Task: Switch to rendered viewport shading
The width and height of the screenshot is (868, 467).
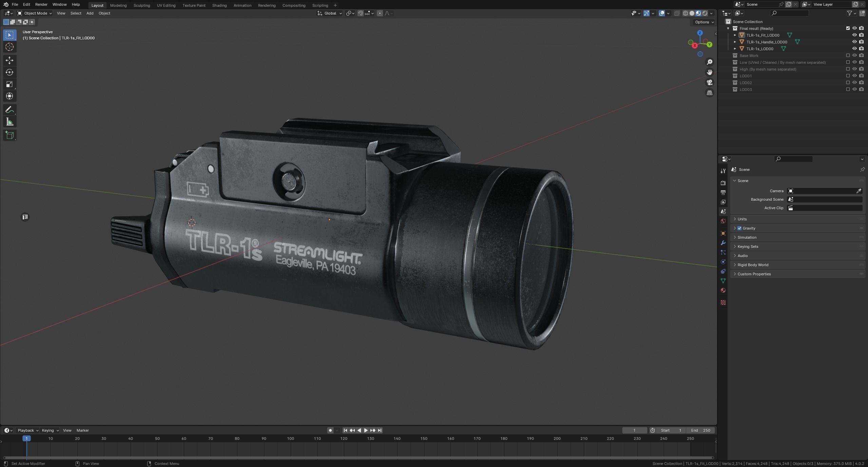Action: click(x=705, y=13)
